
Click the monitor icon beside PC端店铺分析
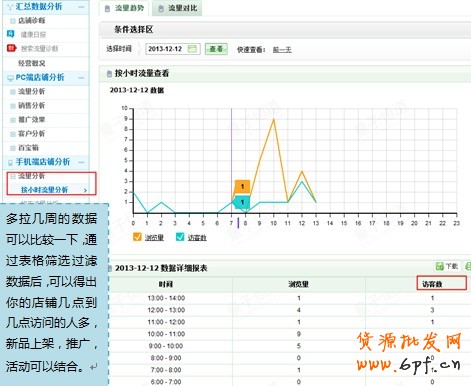coord(11,78)
